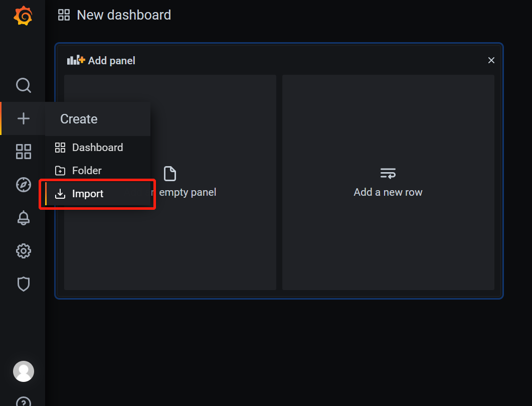Viewport: 532px width, 406px height.
Task: Open the Help question mark icon
Action: 24,401
